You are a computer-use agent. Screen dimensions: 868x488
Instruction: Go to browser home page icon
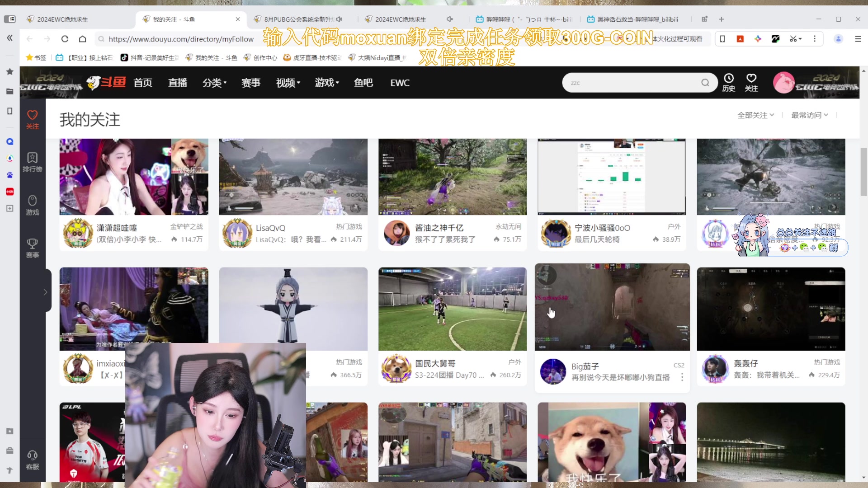tap(82, 39)
